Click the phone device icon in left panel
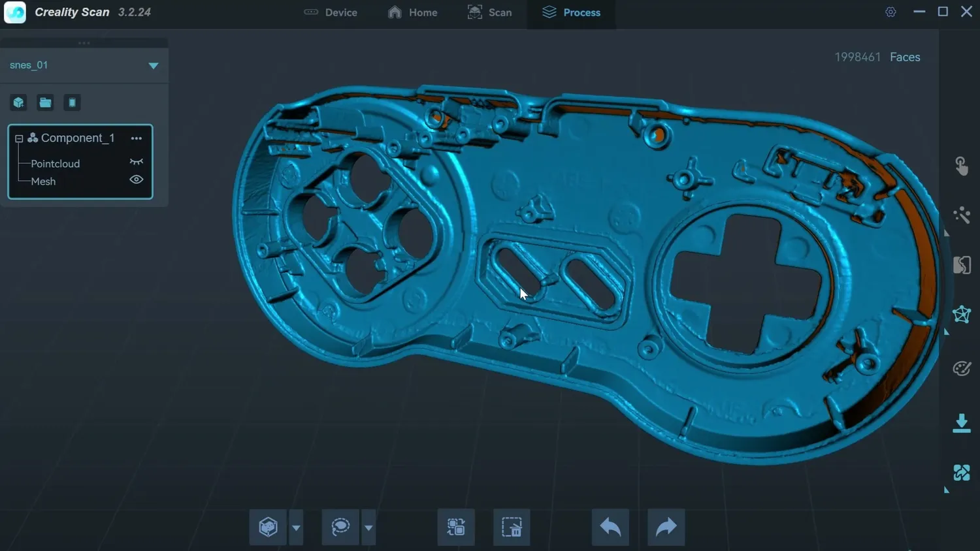 click(x=72, y=102)
